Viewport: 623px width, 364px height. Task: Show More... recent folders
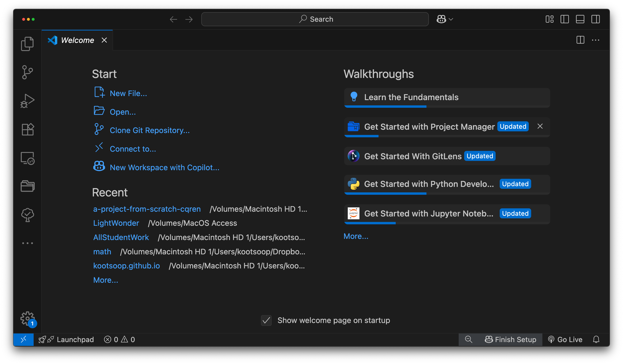tap(106, 280)
